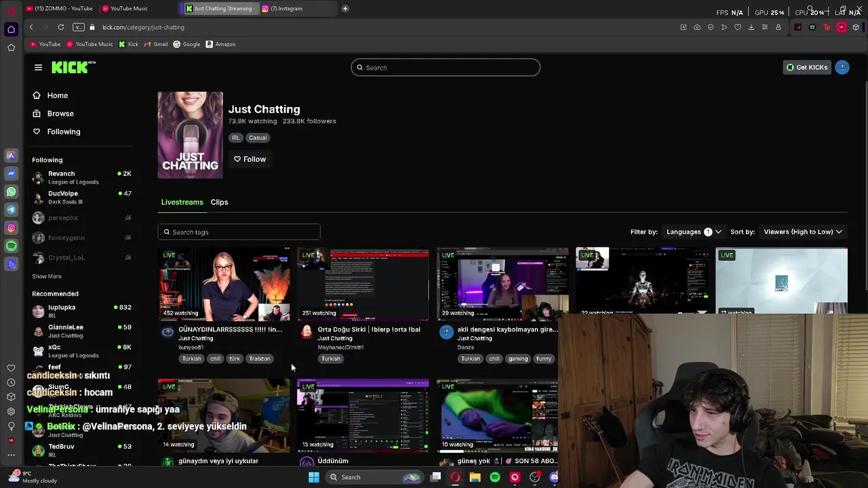Open Spotify from the Windows taskbar
This screenshot has width=868, height=488.
coord(495,477)
